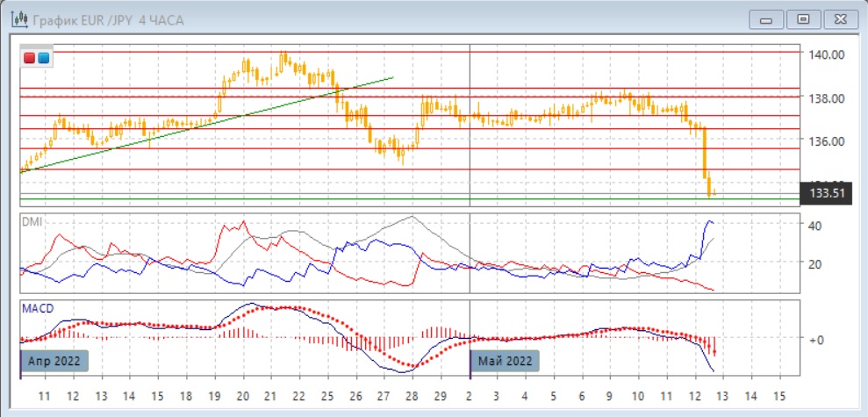Screen dimensions: 868x417
Task: Minimize the EUR/JPY chart window
Action: pyautogui.click(x=766, y=18)
